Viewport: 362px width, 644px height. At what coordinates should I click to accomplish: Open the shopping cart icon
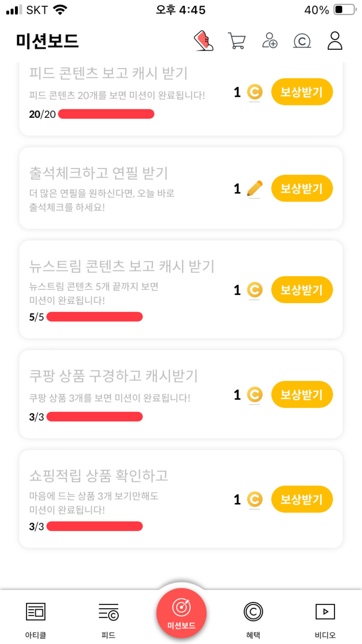coord(236,41)
